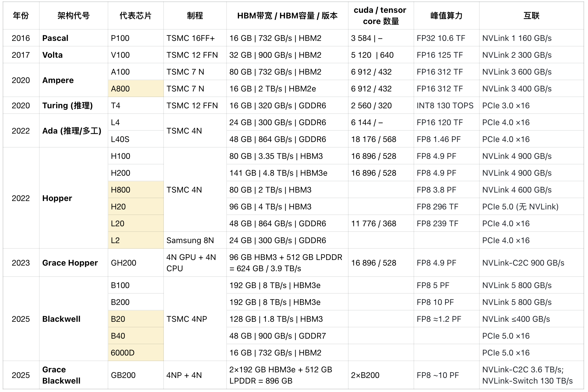Select the NVLink ≤400 GB/s cell
The width and height of the screenshot is (588, 392).
coord(532,319)
